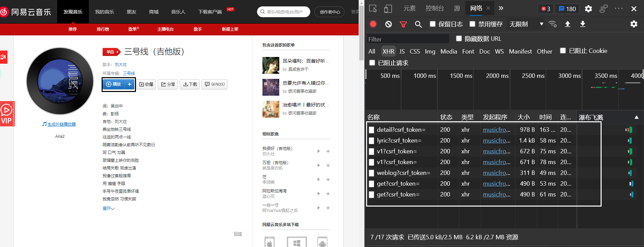This screenshot has width=644, height=247.
Task: Add 一分一寸 to playlist plus icon
Action: (328, 208)
